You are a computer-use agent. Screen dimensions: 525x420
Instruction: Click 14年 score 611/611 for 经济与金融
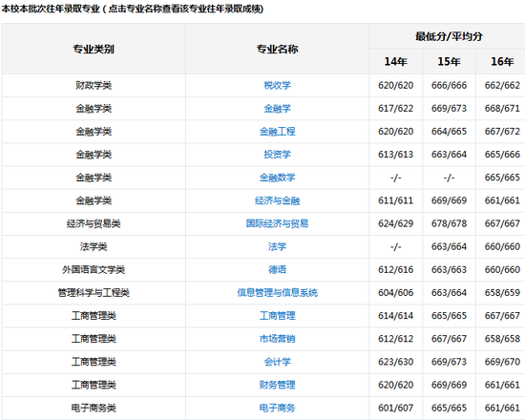click(x=396, y=200)
